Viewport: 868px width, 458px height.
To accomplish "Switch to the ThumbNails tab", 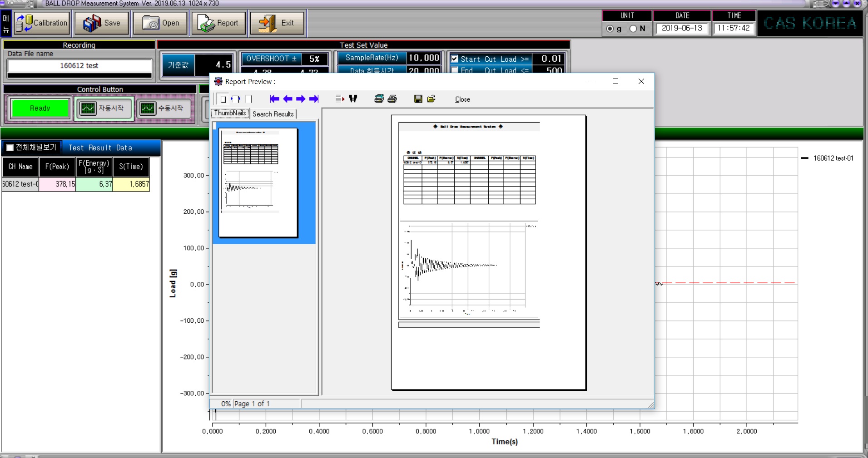I will tap(230, 113).
